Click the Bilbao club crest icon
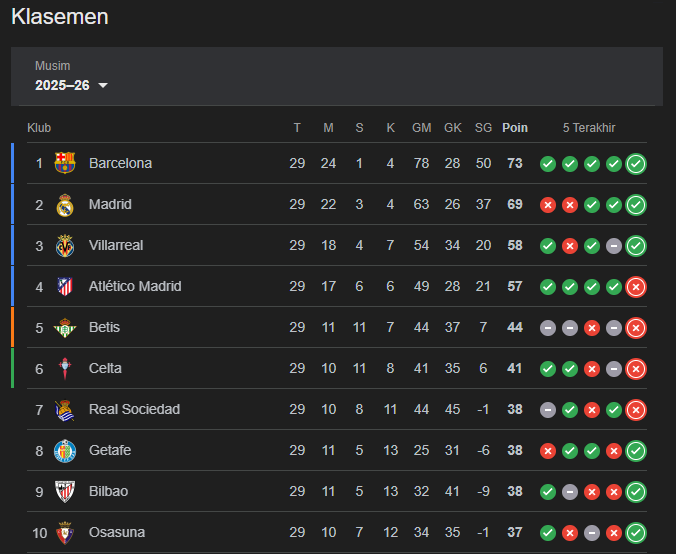Viewport: 676px width, 554px height. click(x=65, y=491)
